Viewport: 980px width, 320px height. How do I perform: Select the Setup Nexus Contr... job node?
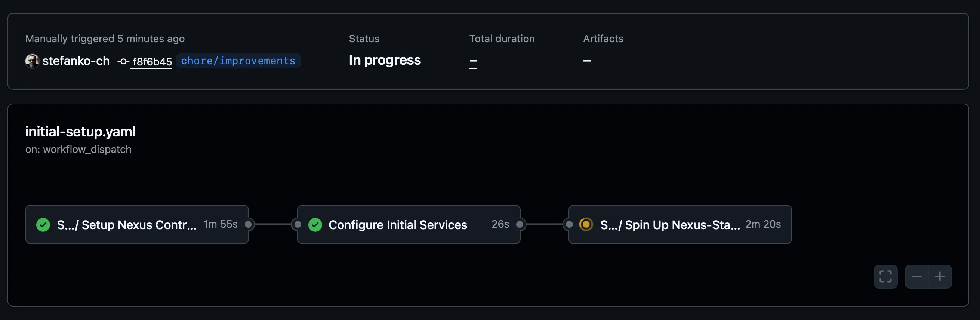click(x=126, y=225)
